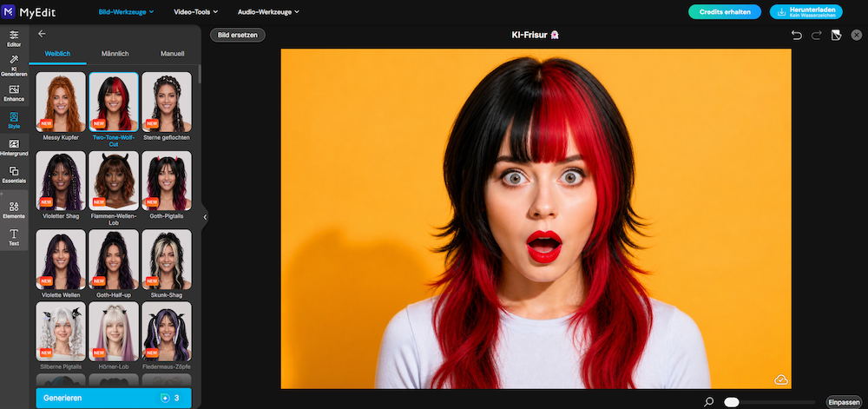Select Skunk-Shag hairstyle thumbnail
This screenshot has height=409, width=868.
167,259
